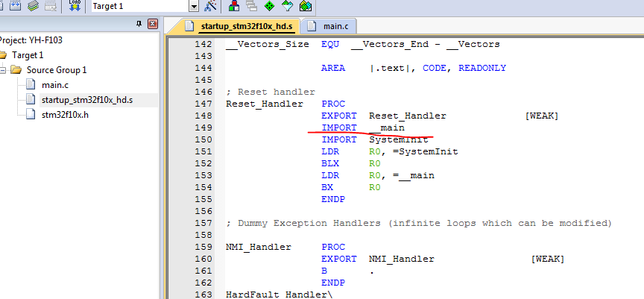Select the Source Group 1 folder
Viewport: 644px width, 299px height.
click(x=57, y=70)
